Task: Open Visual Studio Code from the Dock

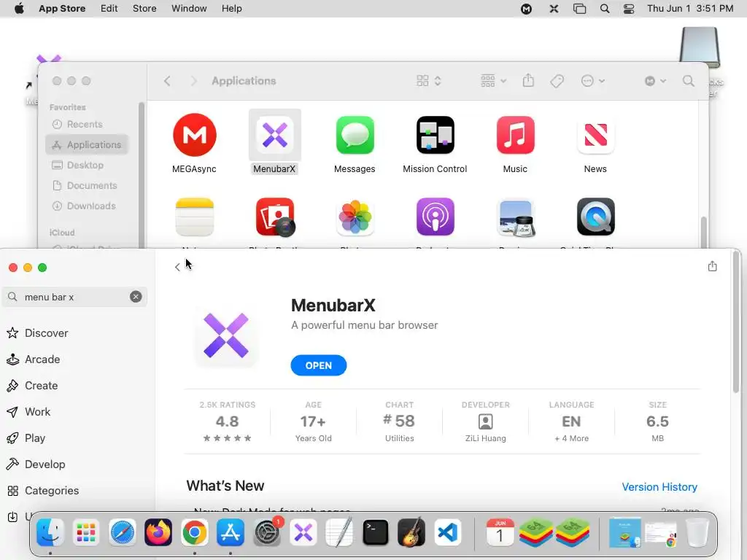Action: point(447,532)
